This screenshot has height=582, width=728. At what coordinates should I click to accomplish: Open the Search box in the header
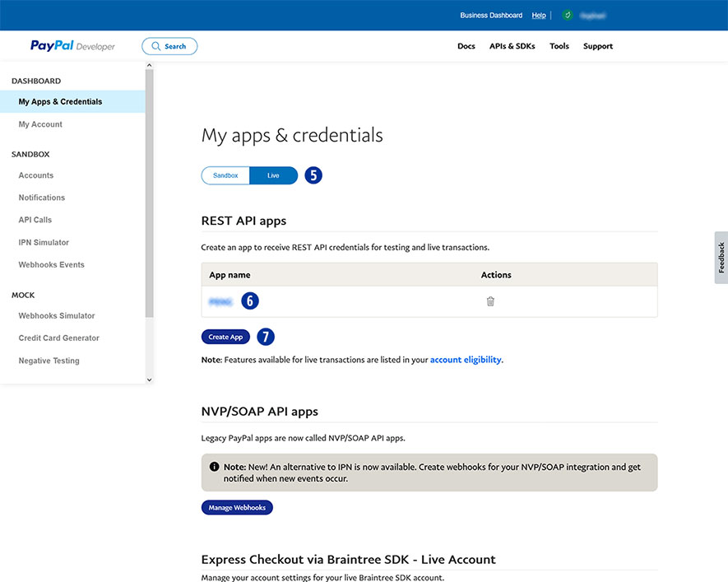point(169,46)
